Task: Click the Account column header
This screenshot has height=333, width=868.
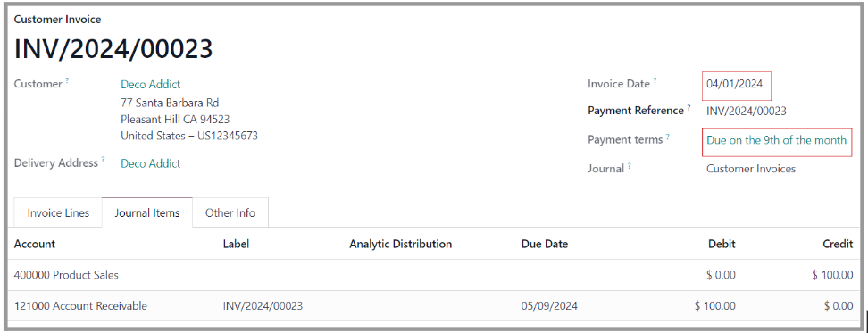Action: [x=34, y=244]
